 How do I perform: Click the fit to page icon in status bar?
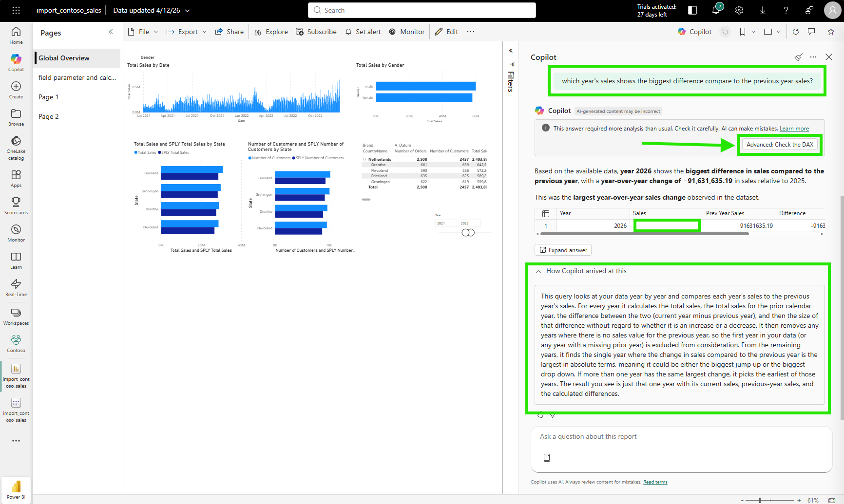(832, 500)
